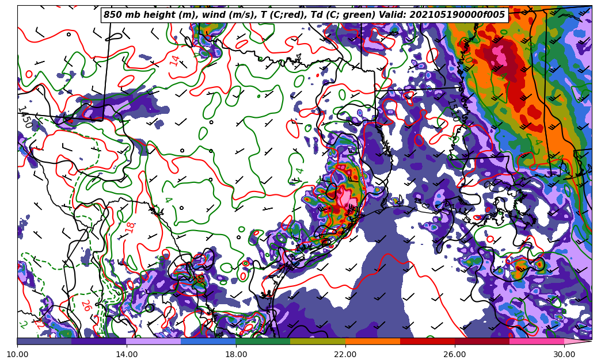Screen dimensions: 597x364
Task: Click the orange 22–24 colorbar segment
Action: point(372,341)
